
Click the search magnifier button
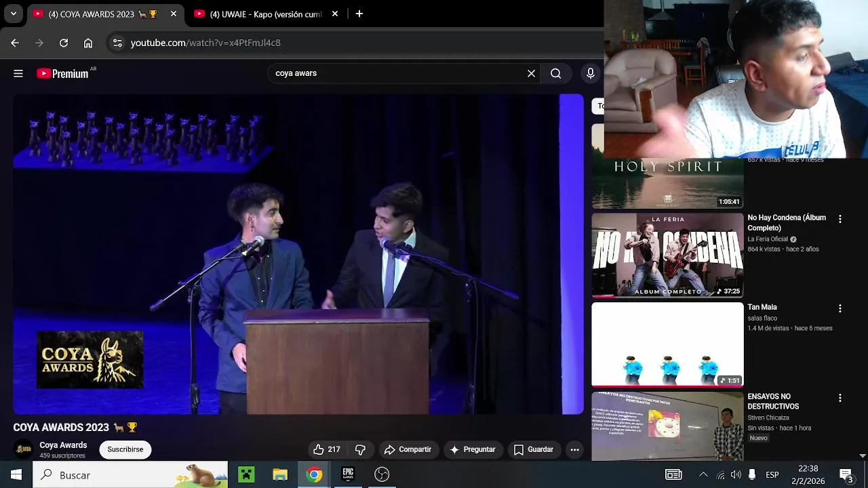[x=555, y=73]
